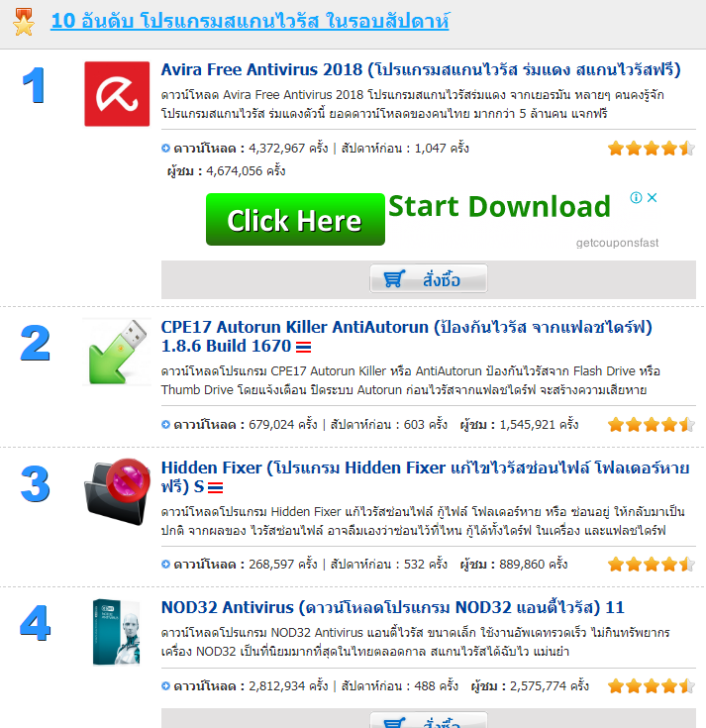
Task: Click the Thai flag beside 1.8.6 Build 1670
Action: click(304, 347)
